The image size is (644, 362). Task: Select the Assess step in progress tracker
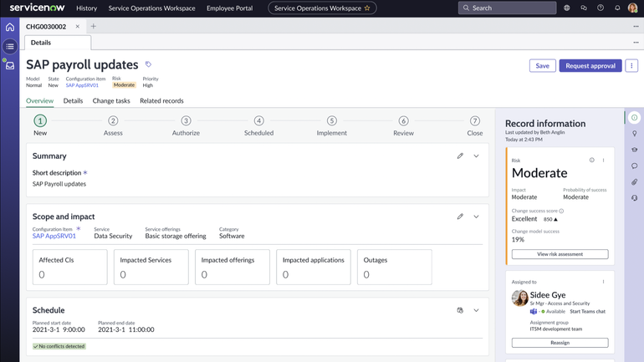[113, 125]
